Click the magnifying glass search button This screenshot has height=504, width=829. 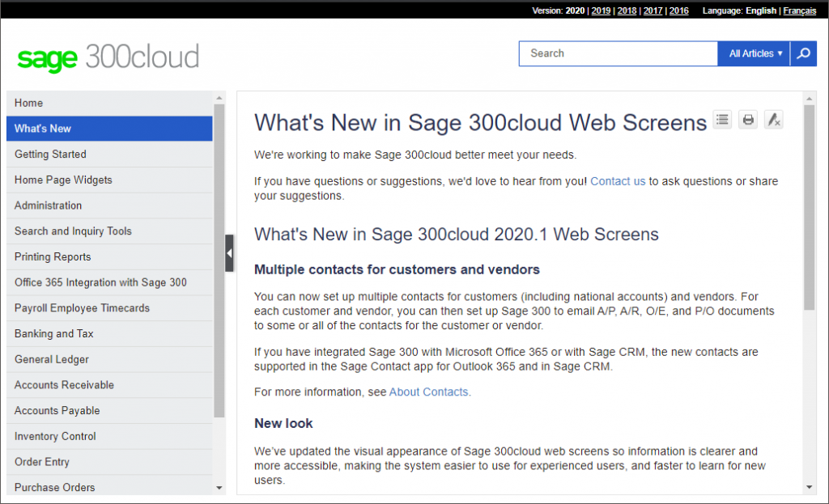[803, 53]
